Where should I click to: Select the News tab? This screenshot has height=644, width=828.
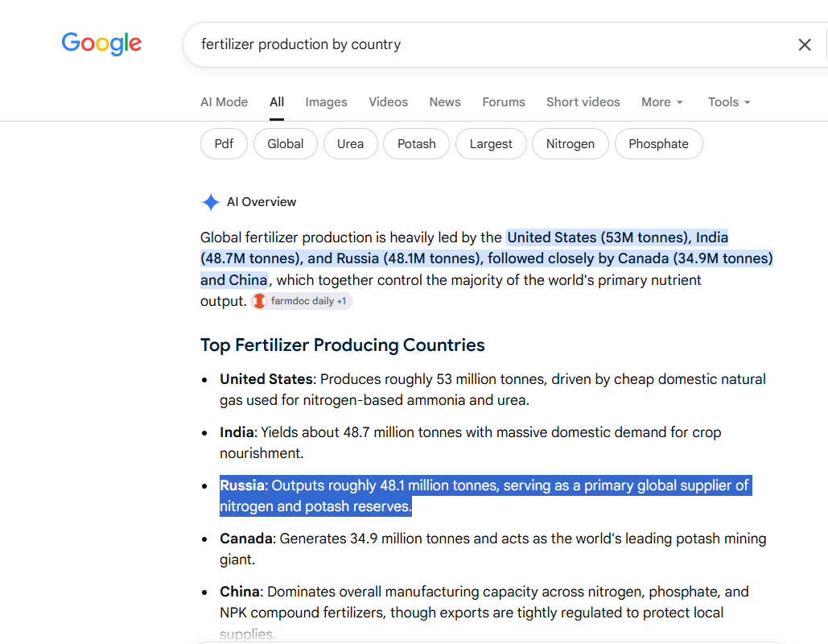[445, 102]
